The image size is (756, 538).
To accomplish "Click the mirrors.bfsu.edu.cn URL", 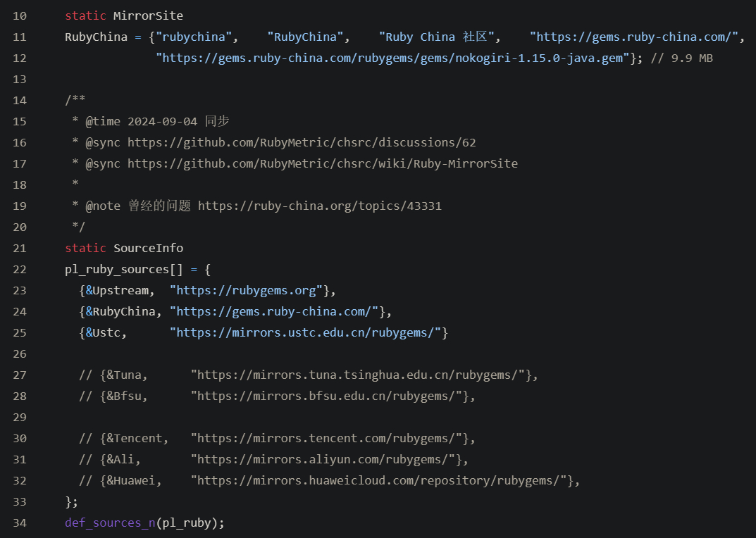I will tap(326, 396).
